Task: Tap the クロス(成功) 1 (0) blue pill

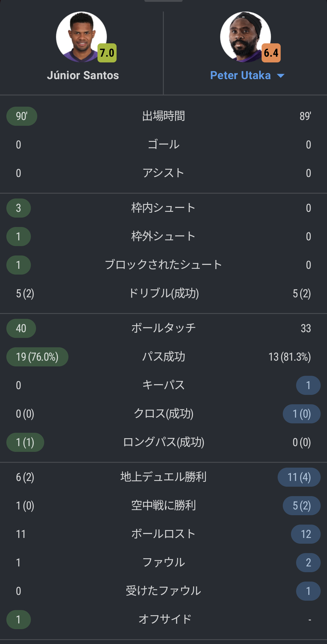Action: 302,414
